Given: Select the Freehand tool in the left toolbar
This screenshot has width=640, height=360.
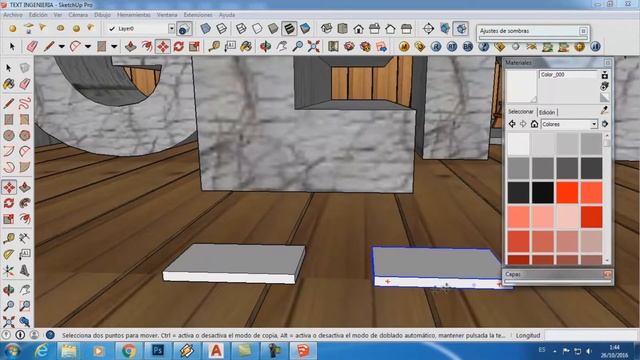Looking at the screenshot, I should point(24,103).
